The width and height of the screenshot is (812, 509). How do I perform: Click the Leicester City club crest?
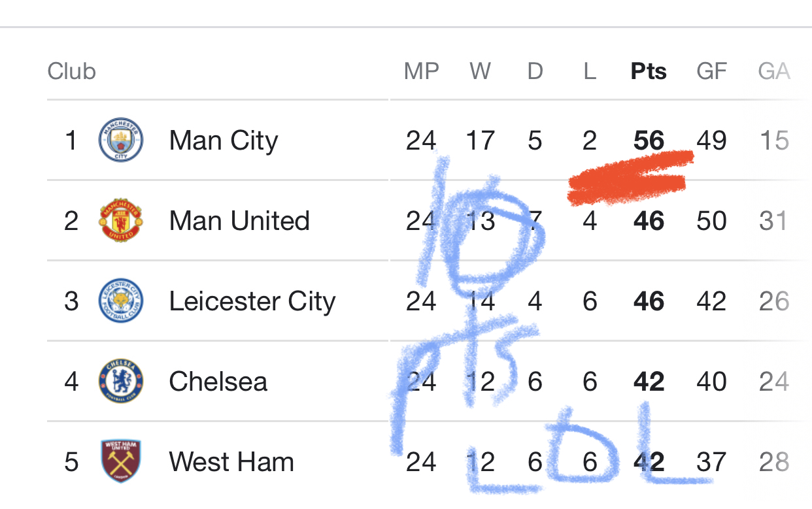[x=120, y=301]
